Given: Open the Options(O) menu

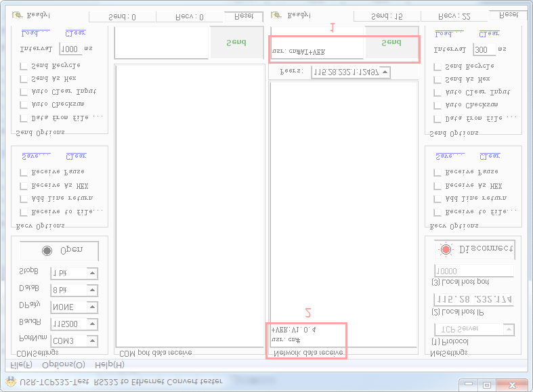Looking at the screenshot, I should 64,365.
